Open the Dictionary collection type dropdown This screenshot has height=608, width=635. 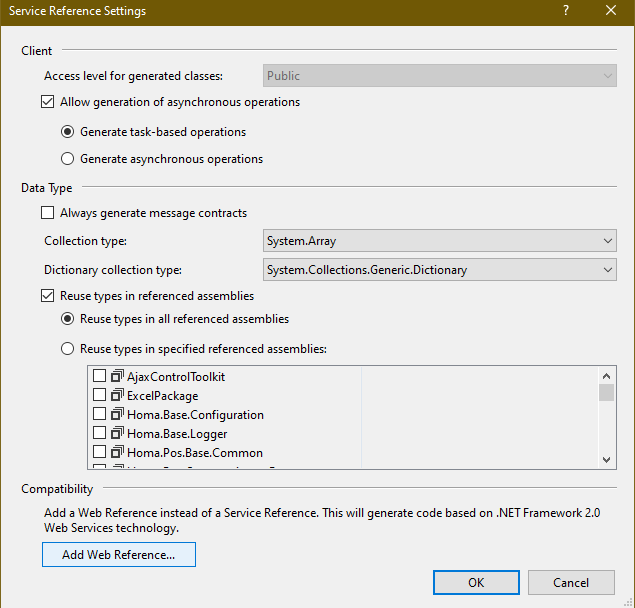coord(440,270)
